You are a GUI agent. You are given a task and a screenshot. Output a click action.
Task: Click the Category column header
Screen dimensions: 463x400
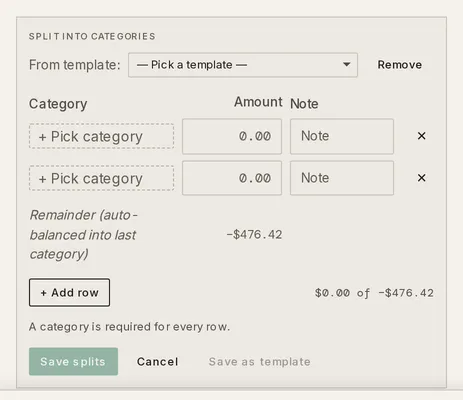(x=58, y=104)
